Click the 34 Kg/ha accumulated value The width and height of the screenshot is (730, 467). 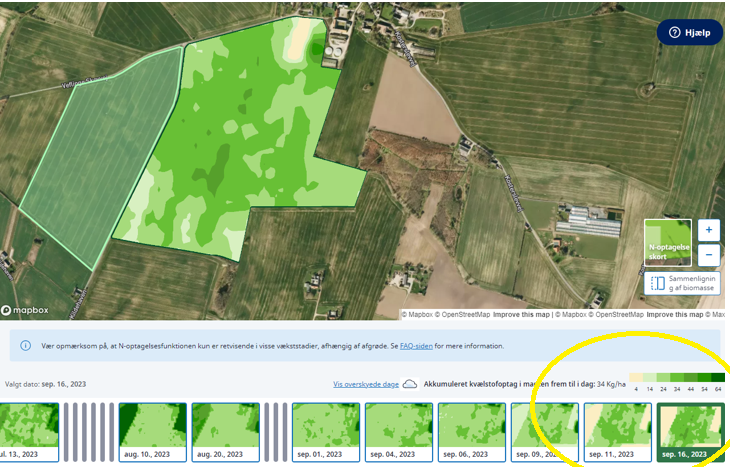pos(611,384)
